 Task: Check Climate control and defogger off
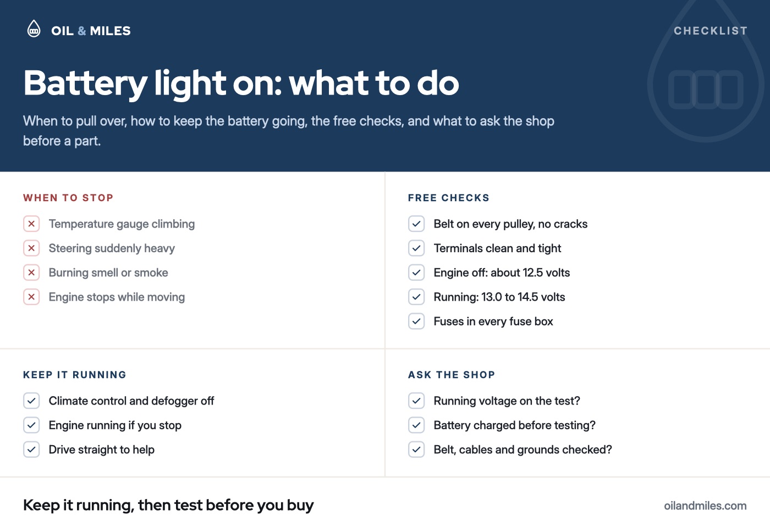(x=31, y=401)
